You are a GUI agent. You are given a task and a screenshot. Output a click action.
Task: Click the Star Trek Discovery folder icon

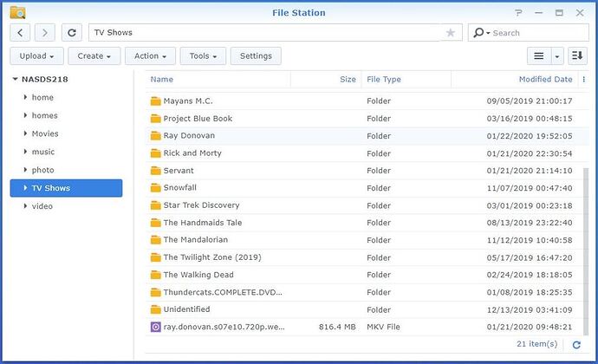coord(156,205)
